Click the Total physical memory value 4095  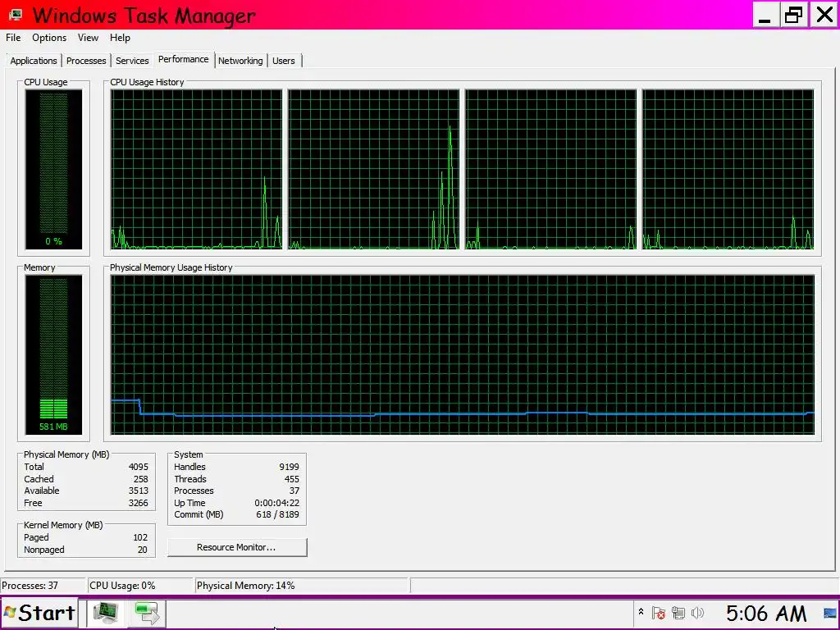[x=138, y=467]
